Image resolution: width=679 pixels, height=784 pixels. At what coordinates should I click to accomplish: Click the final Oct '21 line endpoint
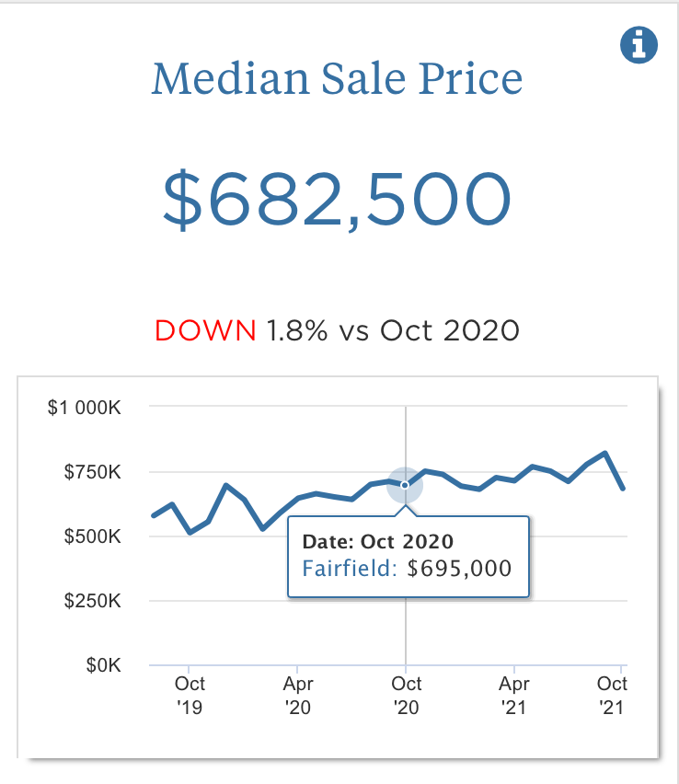624,488
